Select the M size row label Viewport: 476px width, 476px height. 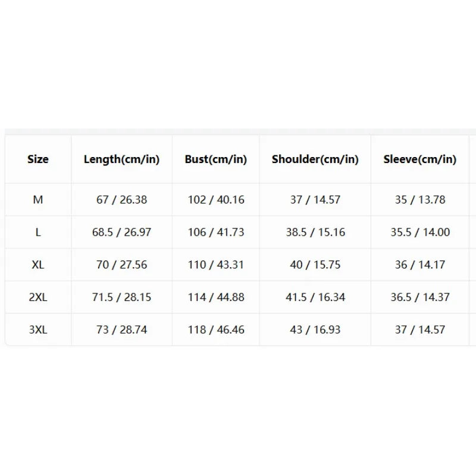click(x=38, y=200)
